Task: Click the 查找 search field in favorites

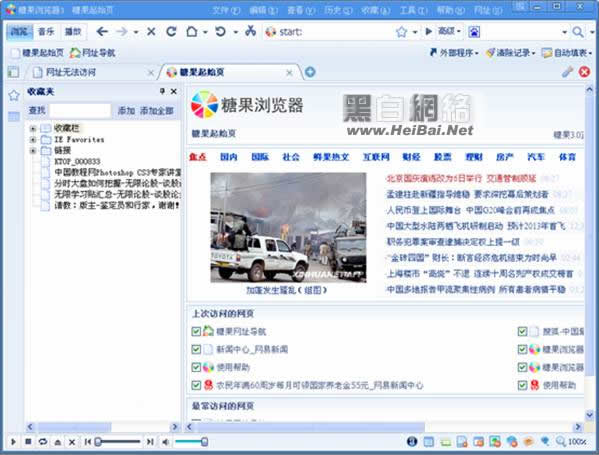Action: click(x=80, y=111)
